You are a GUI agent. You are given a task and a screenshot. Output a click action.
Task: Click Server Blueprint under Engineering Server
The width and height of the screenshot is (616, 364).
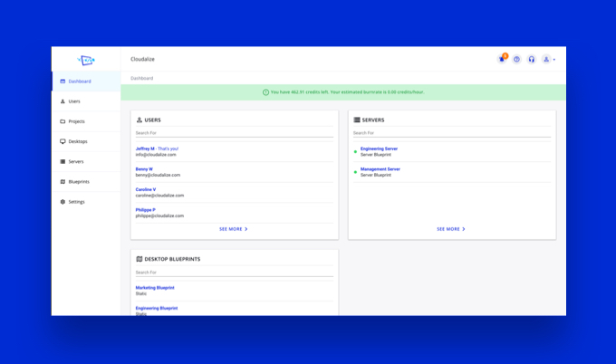click(x=376, y=155)
